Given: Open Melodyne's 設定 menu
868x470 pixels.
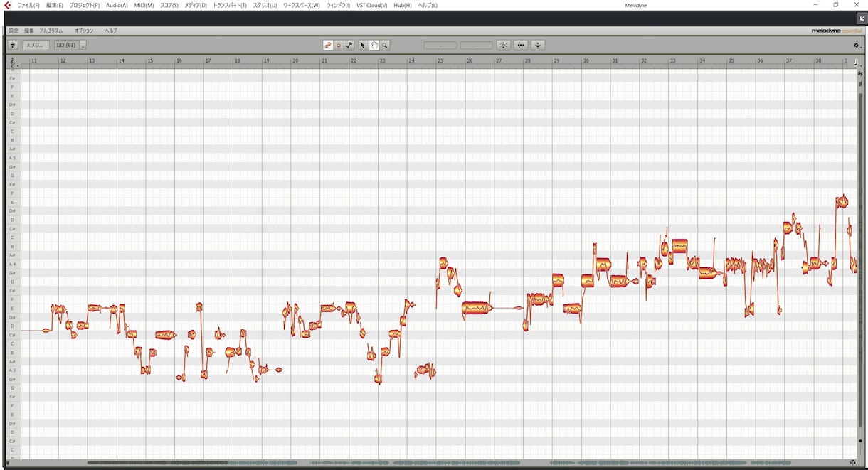Looking at the screenshot, I should click(14, 31).
